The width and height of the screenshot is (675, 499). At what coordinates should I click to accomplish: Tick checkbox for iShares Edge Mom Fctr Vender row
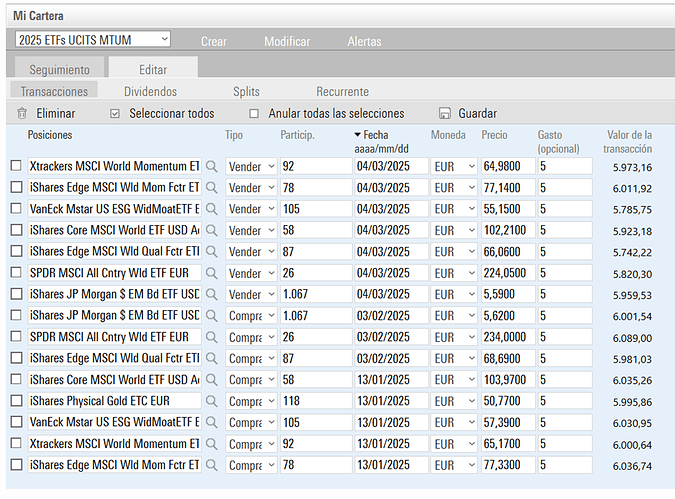click(x=16, y=187)
